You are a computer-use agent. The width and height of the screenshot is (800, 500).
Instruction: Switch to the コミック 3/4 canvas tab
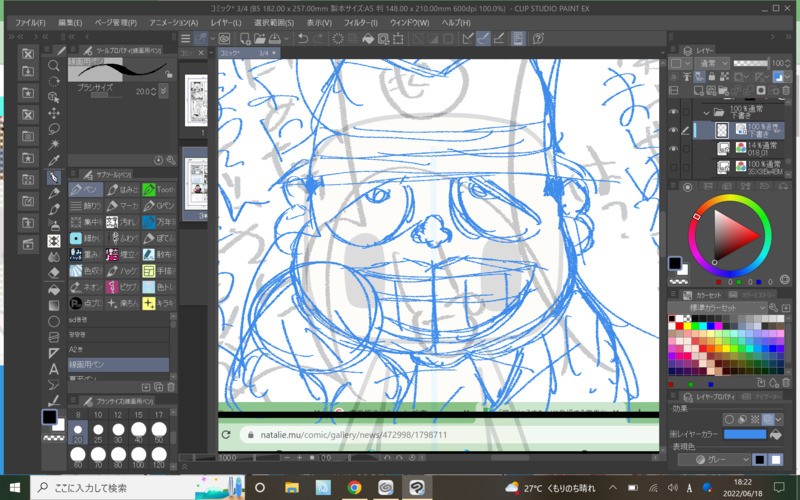[x=249, y=53]
